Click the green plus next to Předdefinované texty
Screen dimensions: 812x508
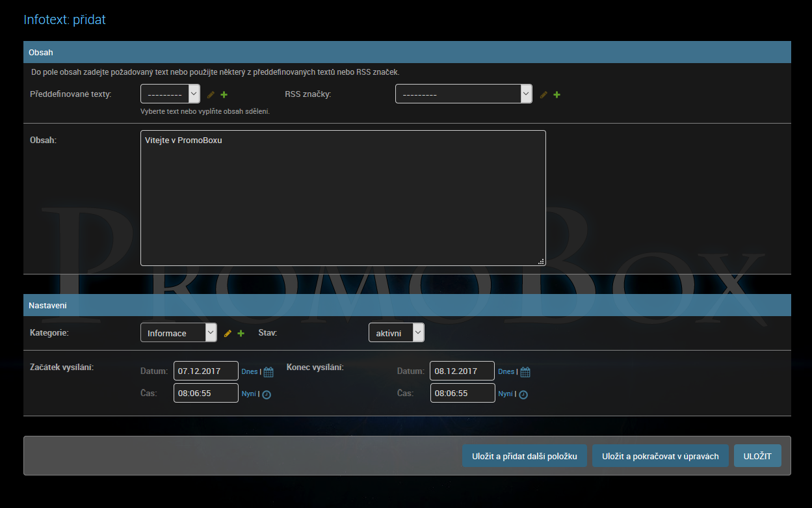tap(224, 95)
